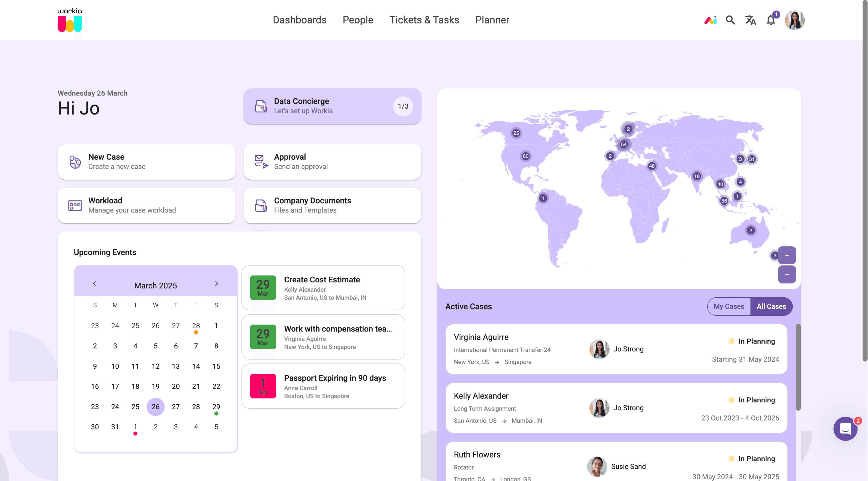
Task: Select map cluster marker 48
Action: (x=652, y=166)
